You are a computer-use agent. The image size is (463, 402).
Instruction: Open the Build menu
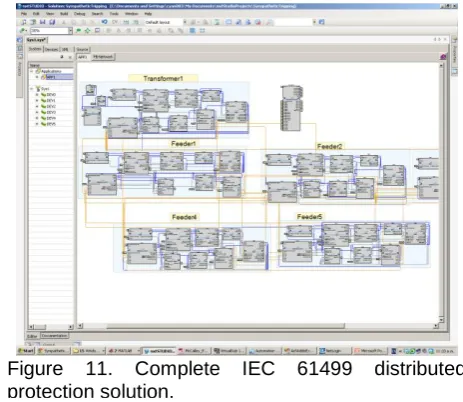[64, 14]
